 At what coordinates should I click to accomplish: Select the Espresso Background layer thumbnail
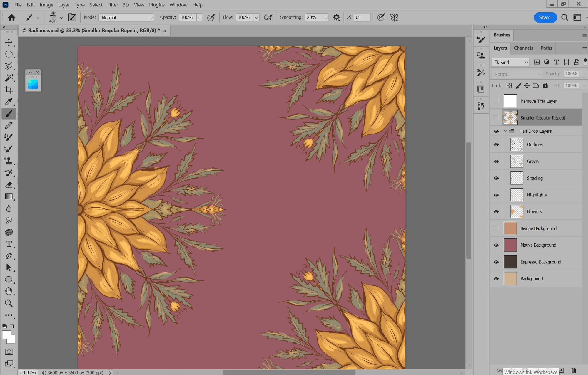510,262
